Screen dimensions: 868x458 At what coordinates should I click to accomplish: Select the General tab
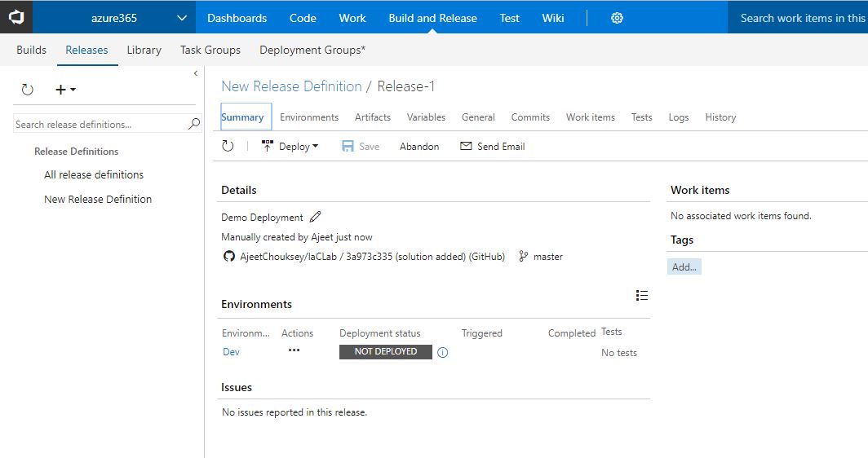tap(478, 117)
